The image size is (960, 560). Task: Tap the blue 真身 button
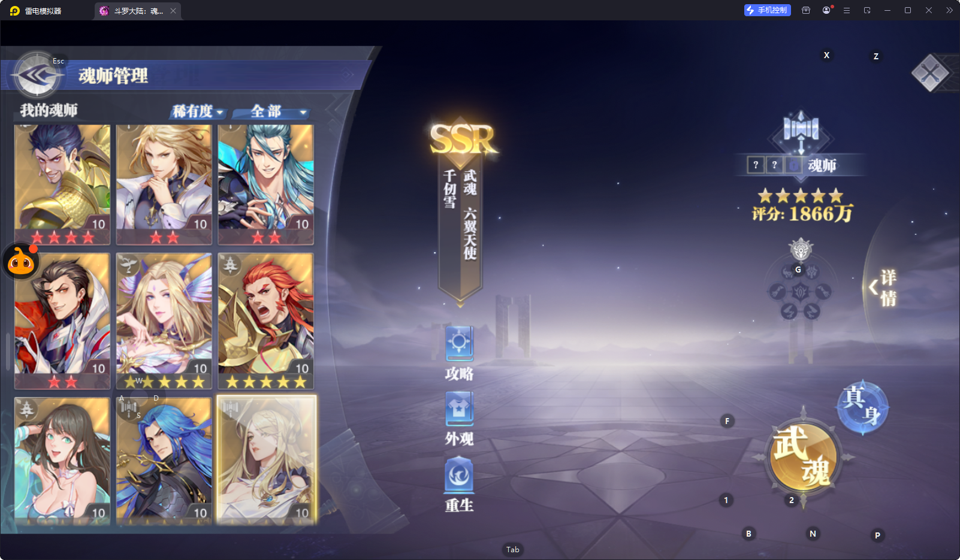[x=862, y=408]
